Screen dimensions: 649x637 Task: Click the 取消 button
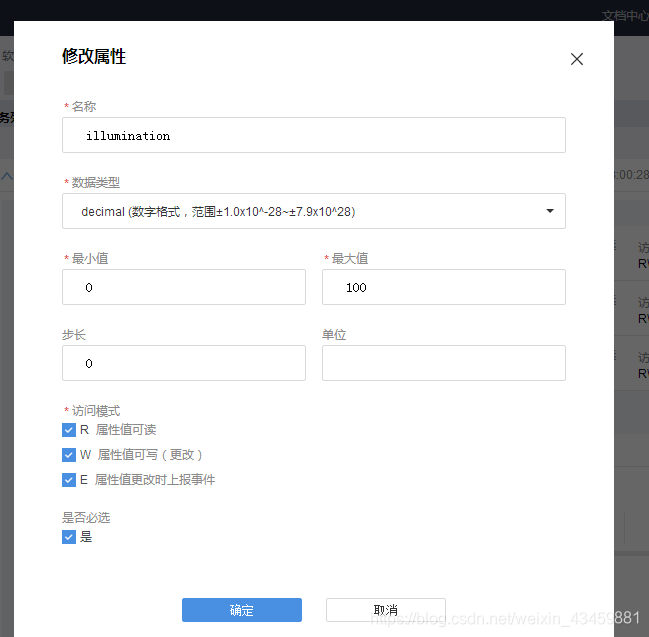pos(385,610)
